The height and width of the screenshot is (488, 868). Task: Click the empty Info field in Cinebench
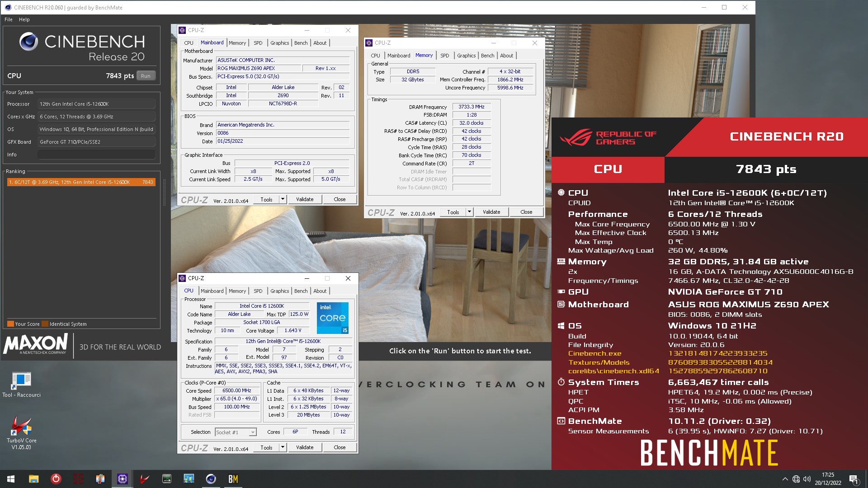96,155
